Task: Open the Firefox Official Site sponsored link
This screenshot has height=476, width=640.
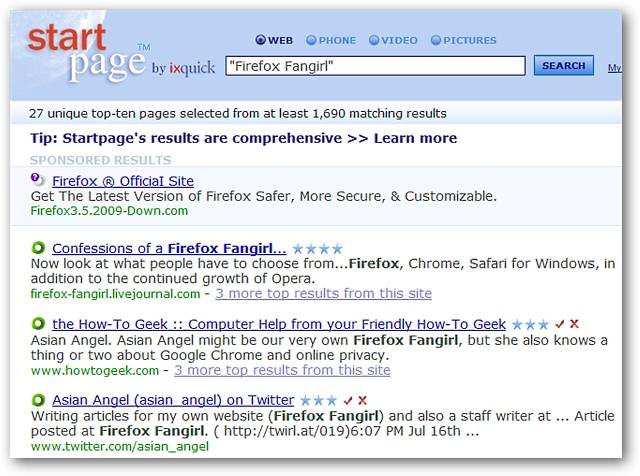Action: pyautogui.click(x=123, y=181)
